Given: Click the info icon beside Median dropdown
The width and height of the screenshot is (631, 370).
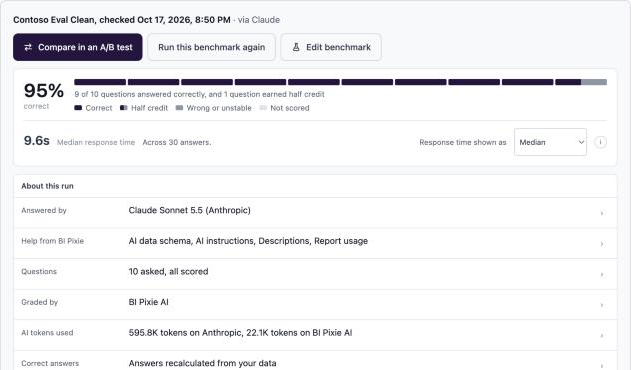Looking at the screenshot, I should 600,142.
